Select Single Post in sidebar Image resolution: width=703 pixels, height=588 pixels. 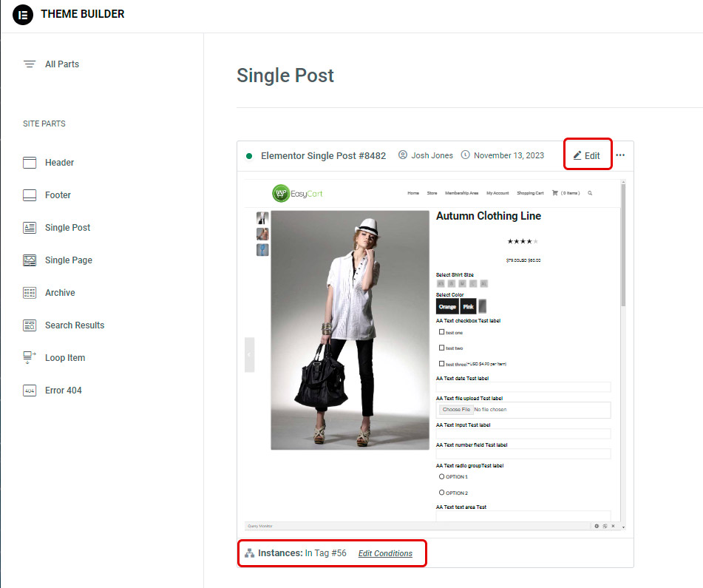click(x=67, y=228)
